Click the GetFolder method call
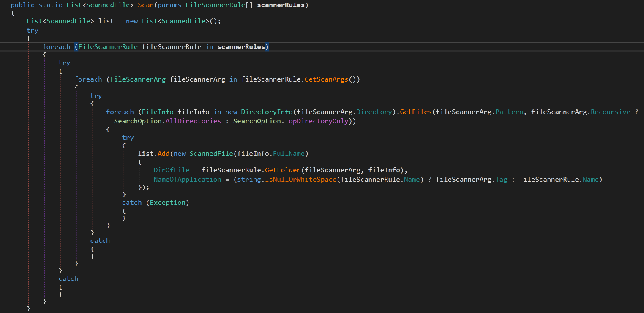Viewport: 644px width, 313px height. tap(283, 170)
